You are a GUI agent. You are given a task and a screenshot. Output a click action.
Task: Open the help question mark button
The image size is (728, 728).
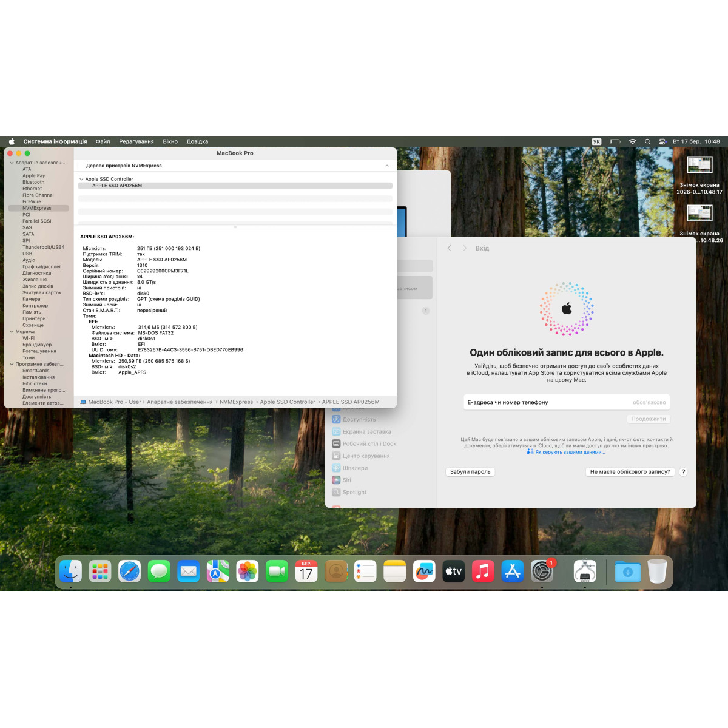[x=683, y=471]
